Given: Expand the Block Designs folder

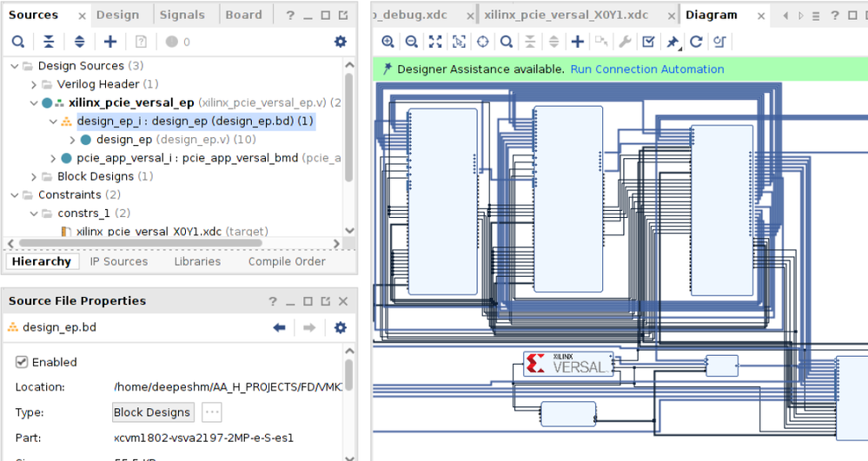Looking at the screenshot, I should point(34,176).
